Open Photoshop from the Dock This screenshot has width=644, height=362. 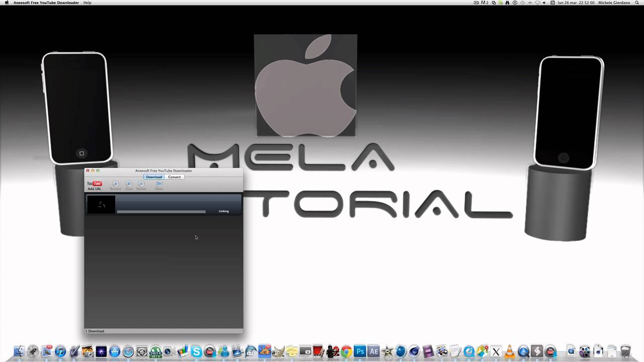point(360,351)
